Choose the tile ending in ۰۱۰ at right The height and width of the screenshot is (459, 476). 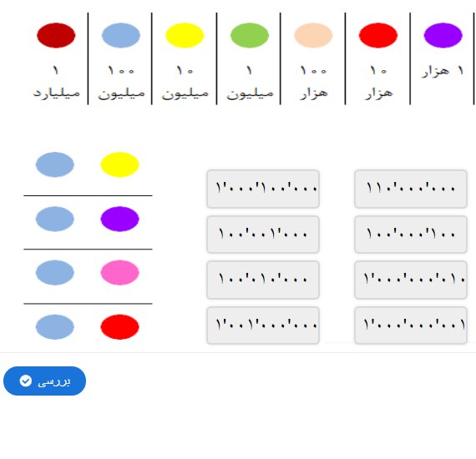[410, 280]
